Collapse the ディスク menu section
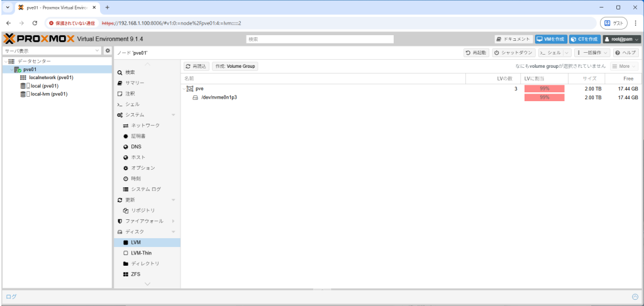Viewport: 644px width, 306px height. pos(173,232)
